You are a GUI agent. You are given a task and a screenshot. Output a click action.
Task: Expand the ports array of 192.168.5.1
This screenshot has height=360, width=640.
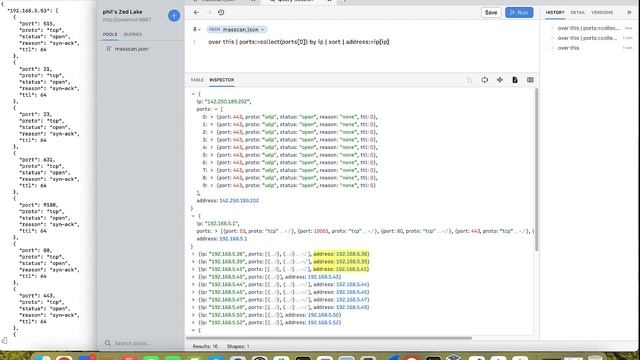216,231
